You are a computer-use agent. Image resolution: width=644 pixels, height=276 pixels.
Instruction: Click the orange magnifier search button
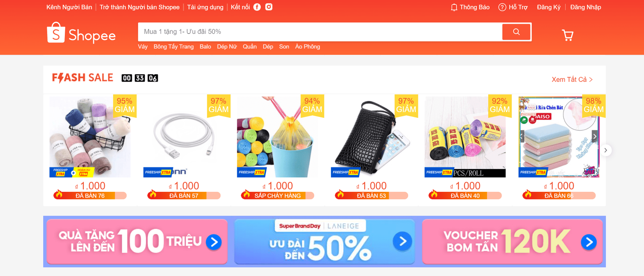click(516, 32)
